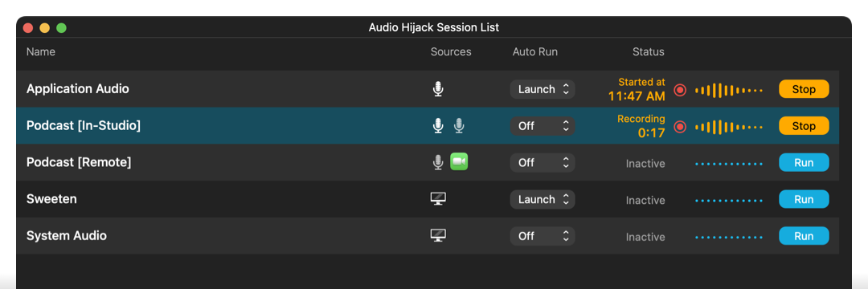Click the green FaceTime source icon

tap(459, 162)
